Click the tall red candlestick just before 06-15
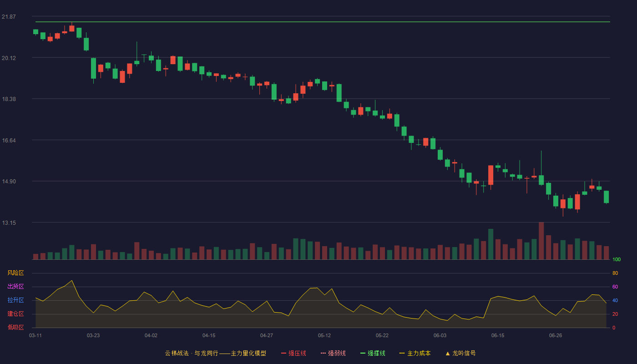This screenshot has height=364, width=637. click(490, 175)
